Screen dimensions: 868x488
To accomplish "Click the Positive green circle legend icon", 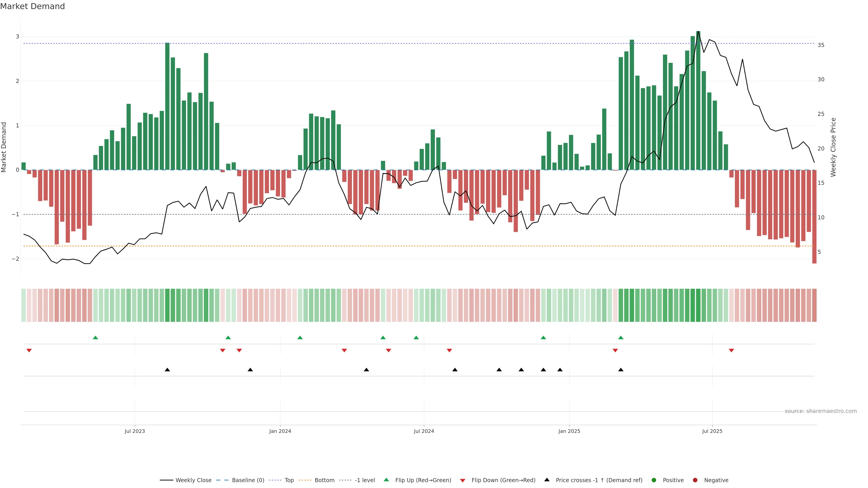I will 654,480.
